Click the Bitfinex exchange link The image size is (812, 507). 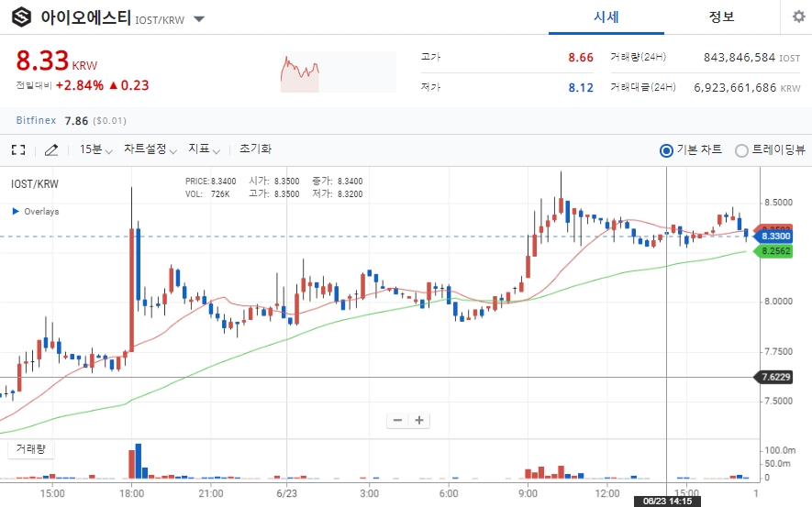[x=36, y=120]
